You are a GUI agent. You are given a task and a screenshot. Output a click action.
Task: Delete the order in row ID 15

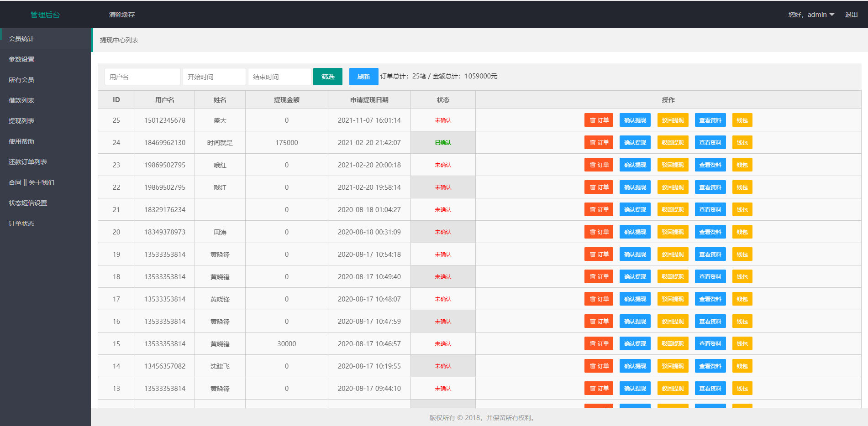[599, 344]
